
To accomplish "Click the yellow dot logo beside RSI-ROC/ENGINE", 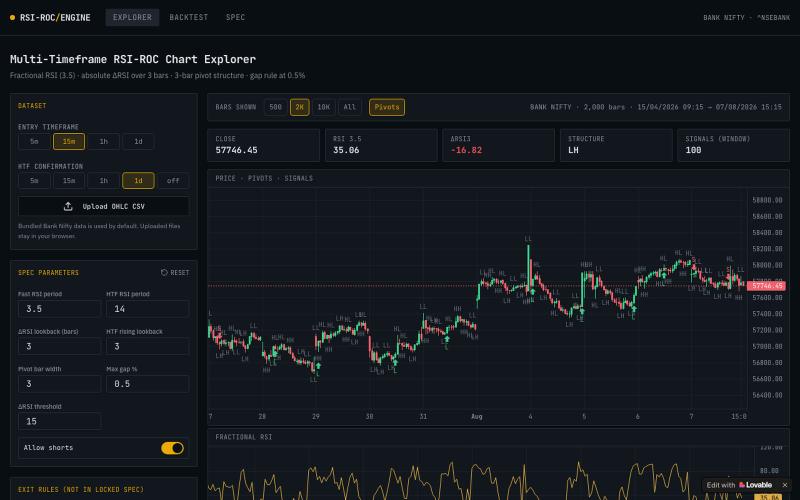I will 12,17.
